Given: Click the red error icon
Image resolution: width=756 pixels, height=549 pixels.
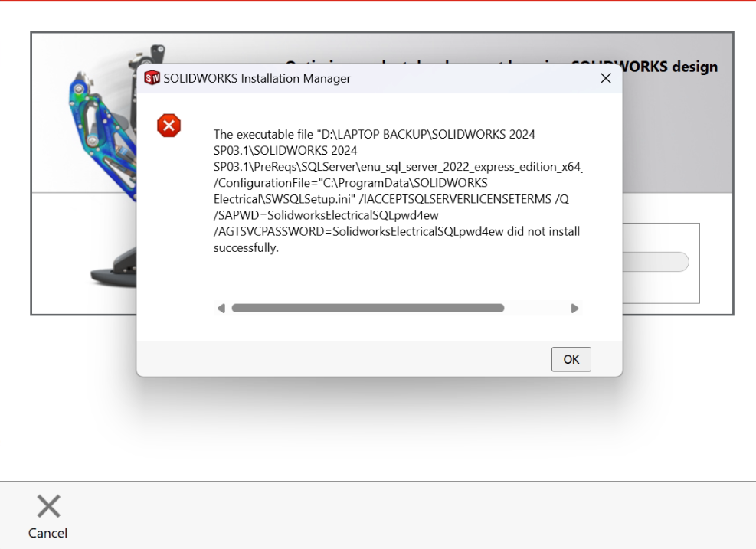Looking at the screenshot, I should coord(169,126).
